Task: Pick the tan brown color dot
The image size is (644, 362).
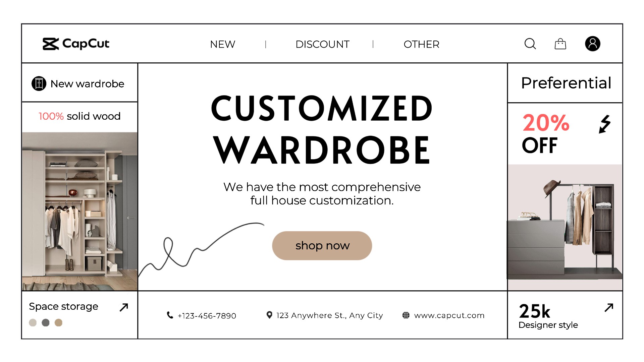Action: pyautogui.click(x=58, y=322)
